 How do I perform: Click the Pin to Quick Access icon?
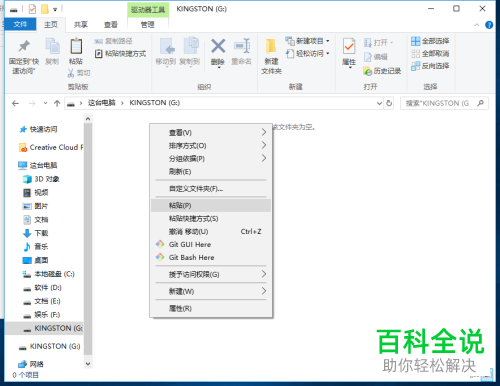(x=24, y=46)
